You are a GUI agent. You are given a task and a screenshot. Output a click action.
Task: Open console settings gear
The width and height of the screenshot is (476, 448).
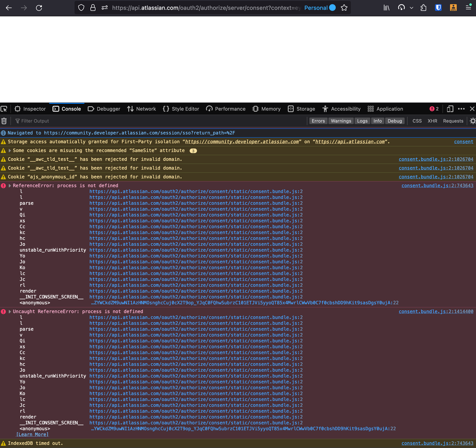pyautogui.click(x=473, y=121)
